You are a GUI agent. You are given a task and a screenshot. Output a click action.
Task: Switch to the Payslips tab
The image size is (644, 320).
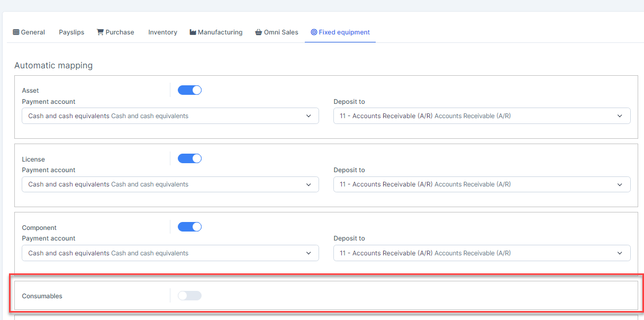71,32
